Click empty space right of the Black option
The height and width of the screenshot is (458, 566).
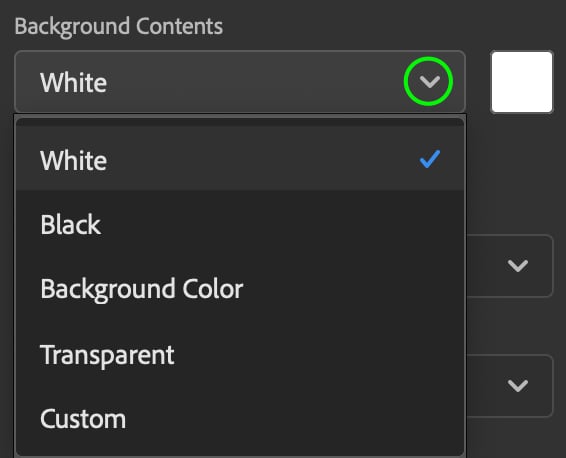[x=282, y=224]
